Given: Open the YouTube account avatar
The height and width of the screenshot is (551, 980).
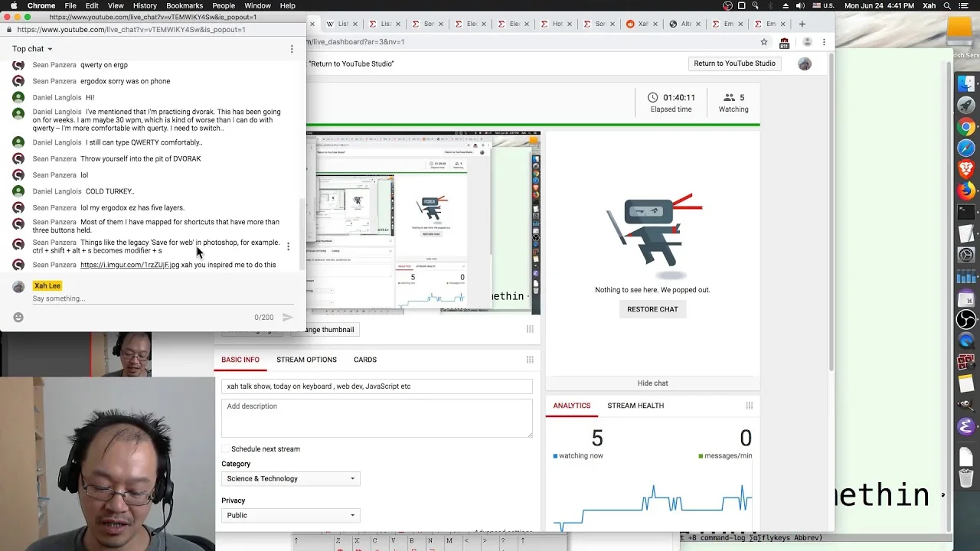Looking at the screenshot, I should pos(804,64).
